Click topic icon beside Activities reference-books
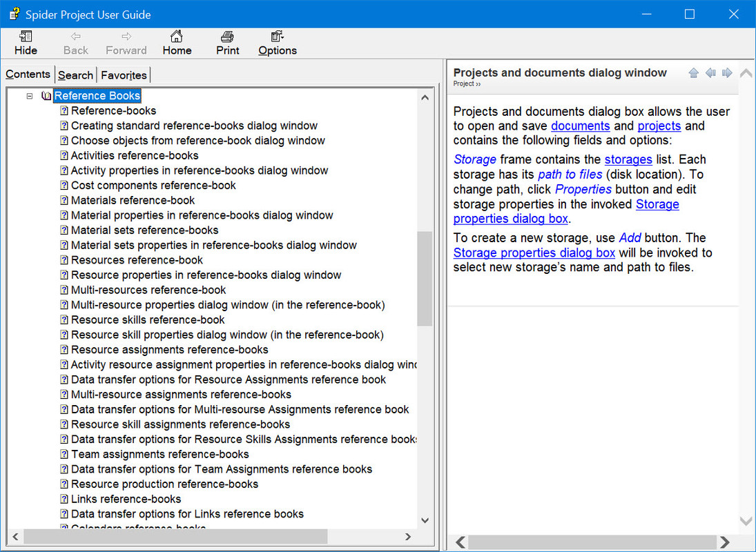The height and width of the screenshot is (552, 756). (x=64, y=155)
